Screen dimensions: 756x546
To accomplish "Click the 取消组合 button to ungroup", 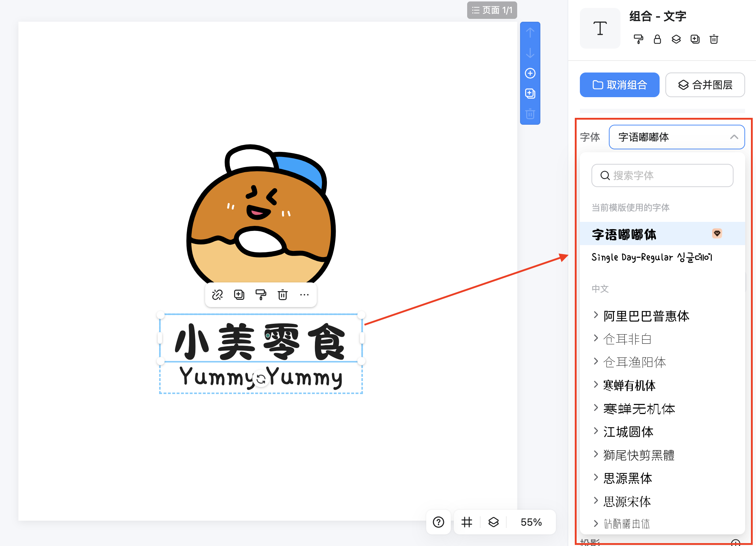I will point(619,85).
